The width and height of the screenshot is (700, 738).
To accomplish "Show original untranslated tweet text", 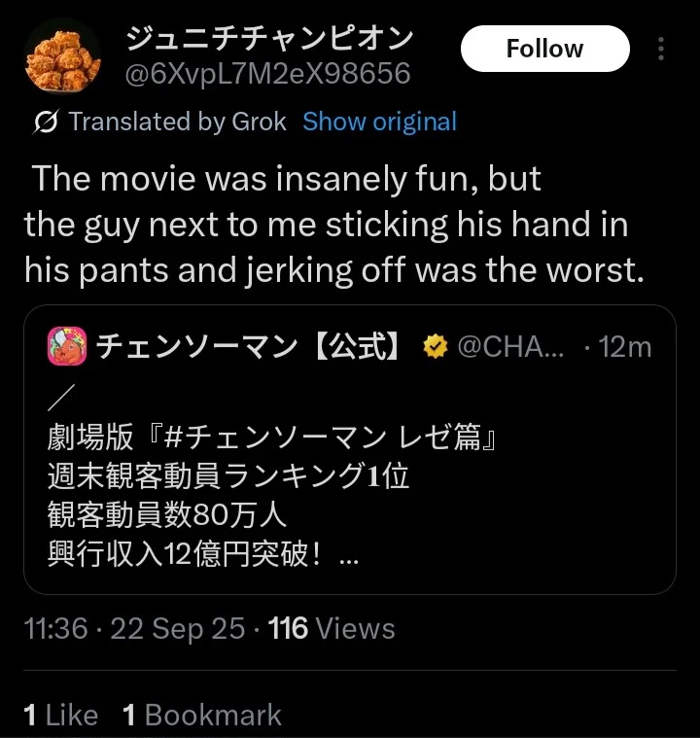I will [x=379, y=123].
